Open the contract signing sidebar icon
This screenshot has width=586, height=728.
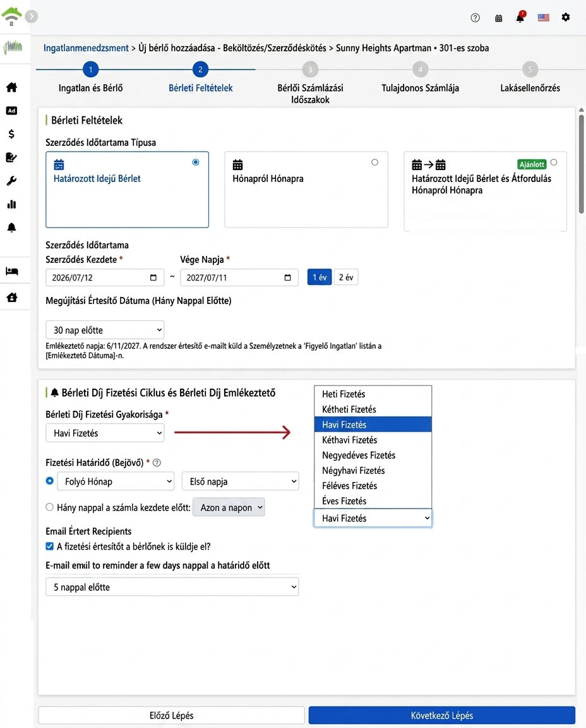click(11, 157)
